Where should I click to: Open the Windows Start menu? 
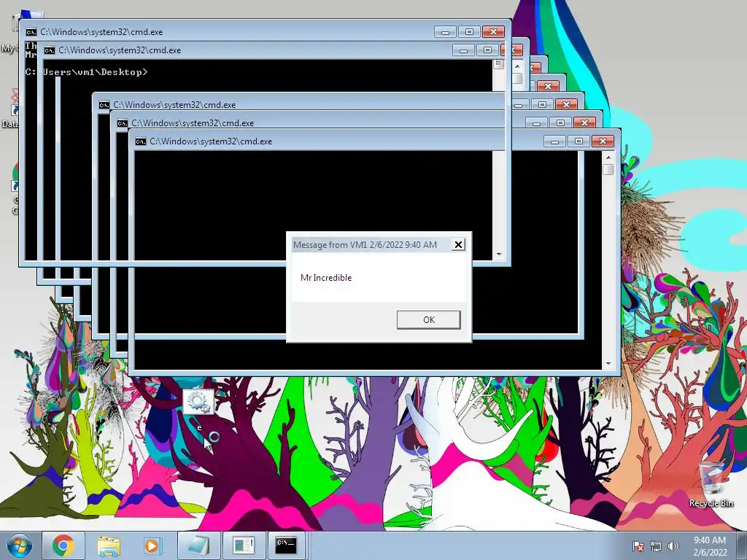[19, 545]
